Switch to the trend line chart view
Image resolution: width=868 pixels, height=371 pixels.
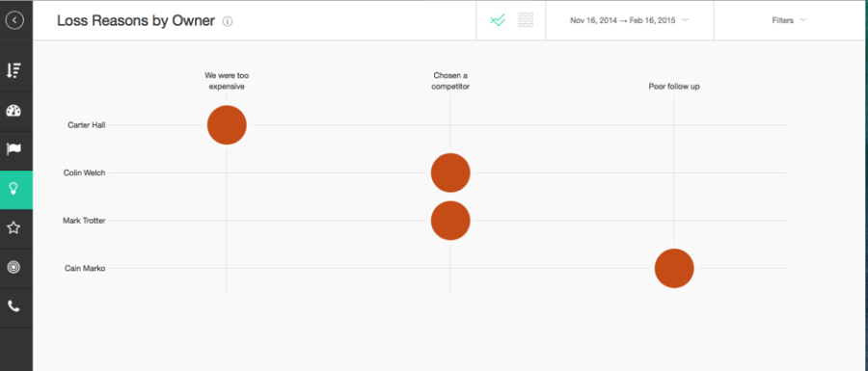click(x=498, y=20)
